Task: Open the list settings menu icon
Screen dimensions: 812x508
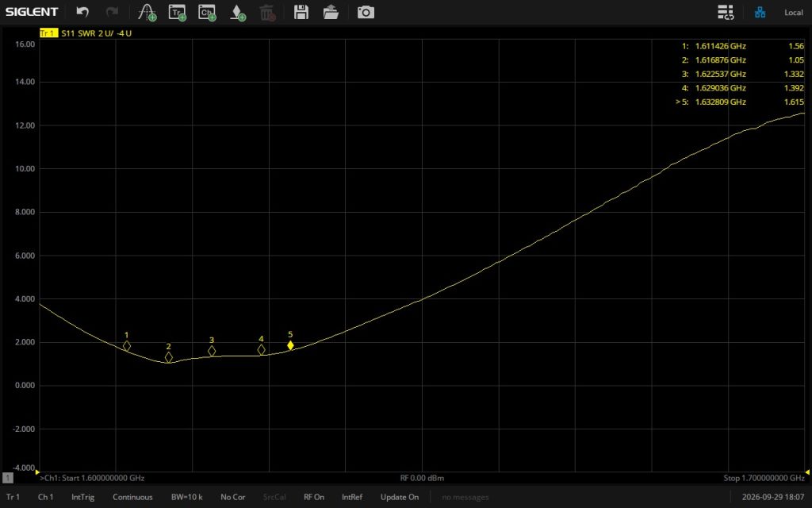Action: pyautogui.click(x=726, y=12)
